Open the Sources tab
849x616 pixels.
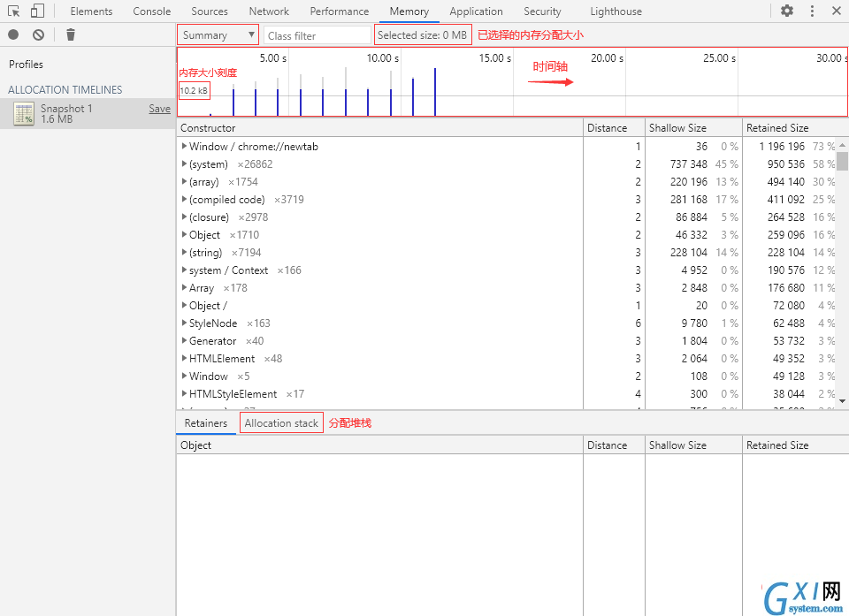pyautogui.click(x=210, y=11)
